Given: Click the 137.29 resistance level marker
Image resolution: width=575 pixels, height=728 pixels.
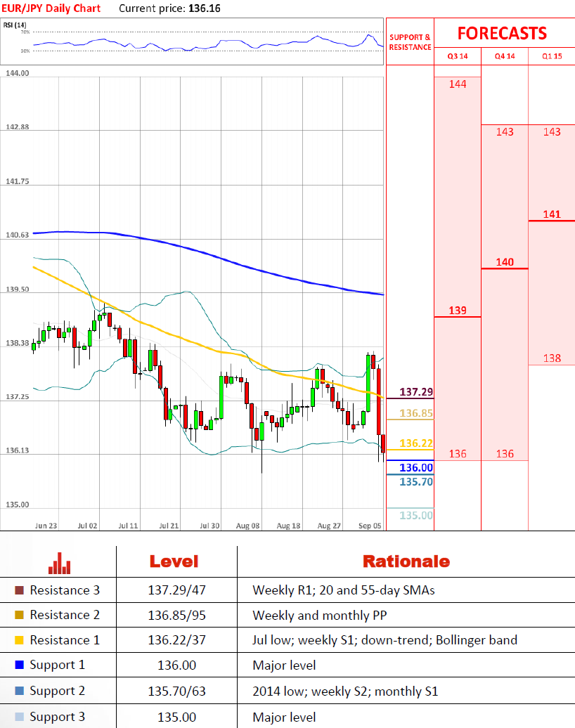Looking at the screenshot, I should click(416, 392).
